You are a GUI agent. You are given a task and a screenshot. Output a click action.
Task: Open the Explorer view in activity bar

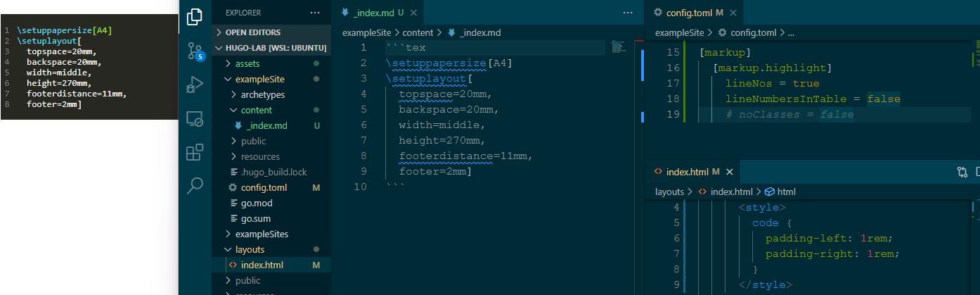195,17
